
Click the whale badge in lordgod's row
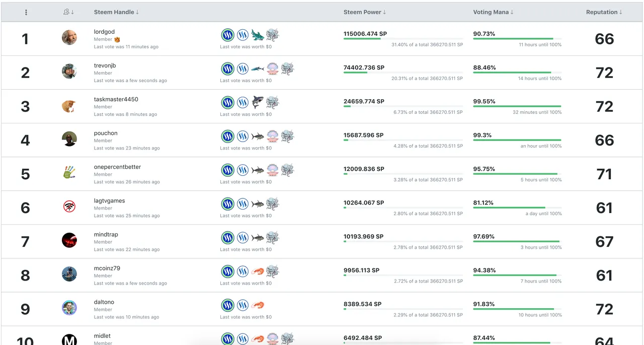click(x=258, y=35)
